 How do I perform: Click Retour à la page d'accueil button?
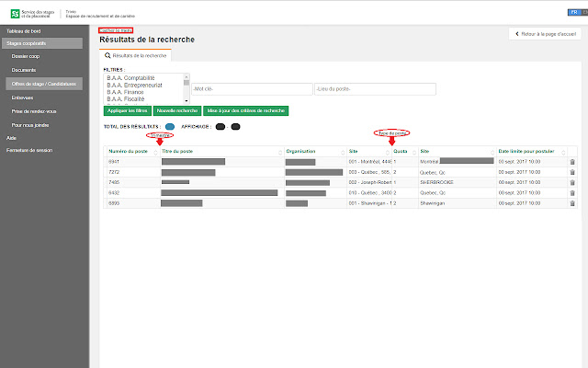click(x=545, y=34)
